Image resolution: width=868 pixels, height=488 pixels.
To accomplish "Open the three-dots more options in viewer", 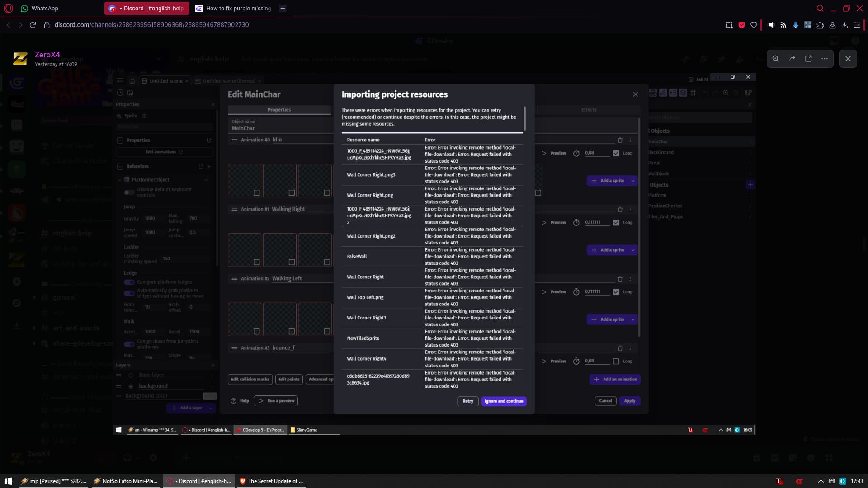I will (825, 59).
